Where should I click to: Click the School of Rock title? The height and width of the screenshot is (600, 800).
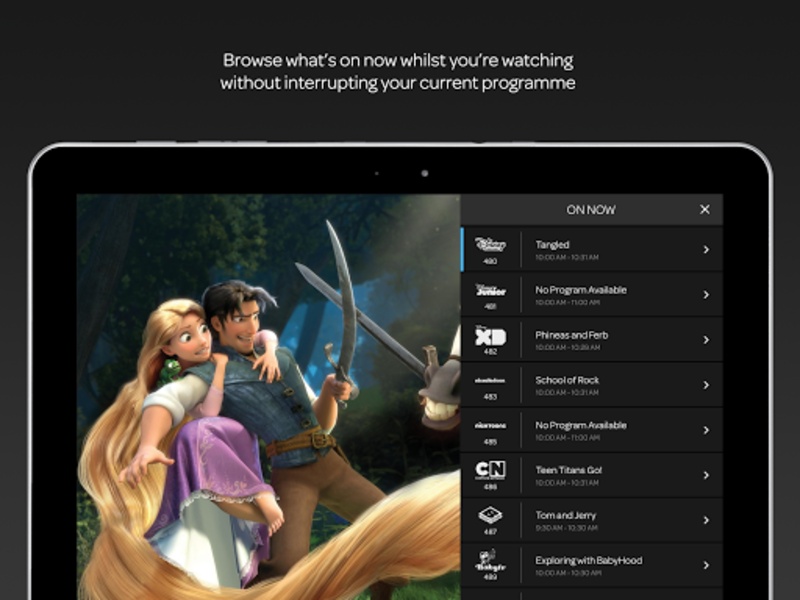pos(567,380)
